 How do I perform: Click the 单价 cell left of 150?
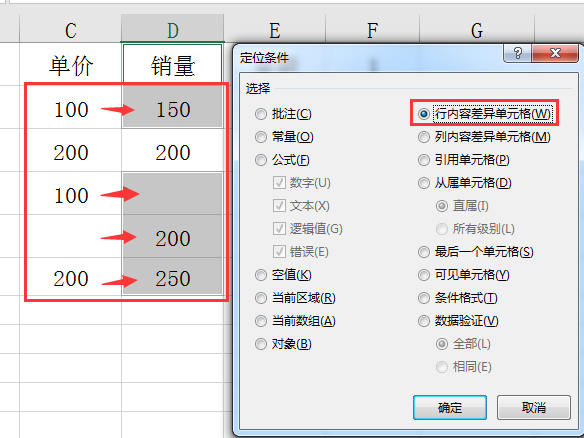(x=70, y=107)
